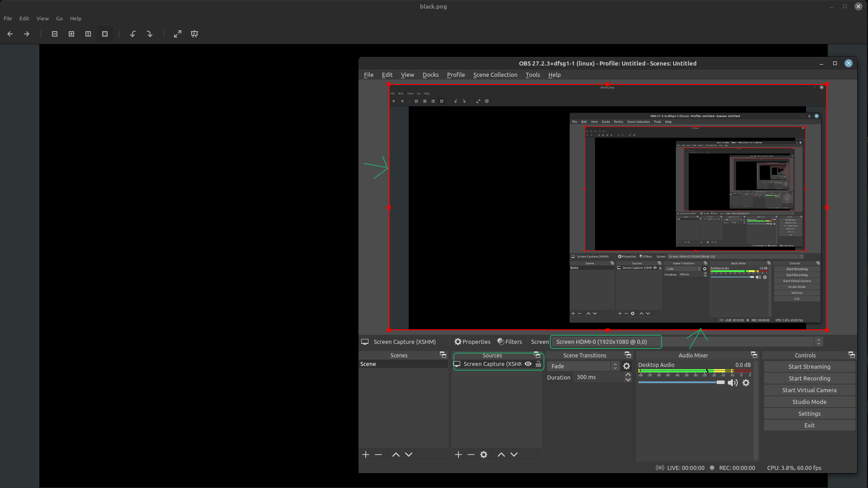Select the zoom out icon in the image viewer toolbar
This screenshot has width=868, height=488.
pos(54,34)
